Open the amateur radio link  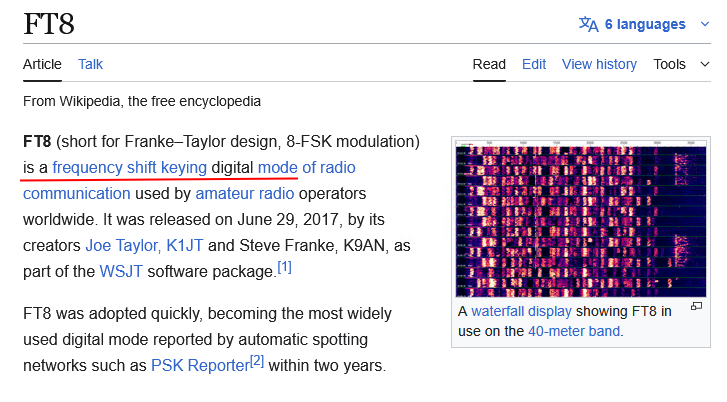(x=245, y=193)
